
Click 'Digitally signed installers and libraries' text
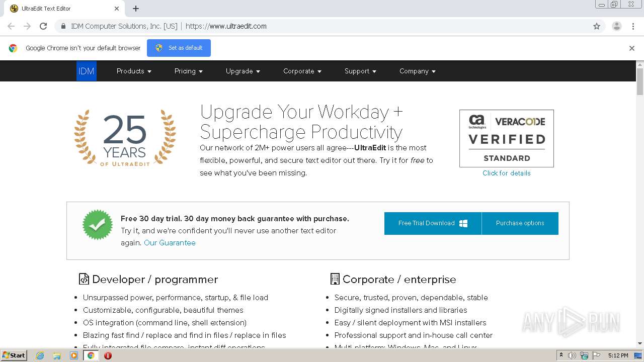(x=400, y=310)
